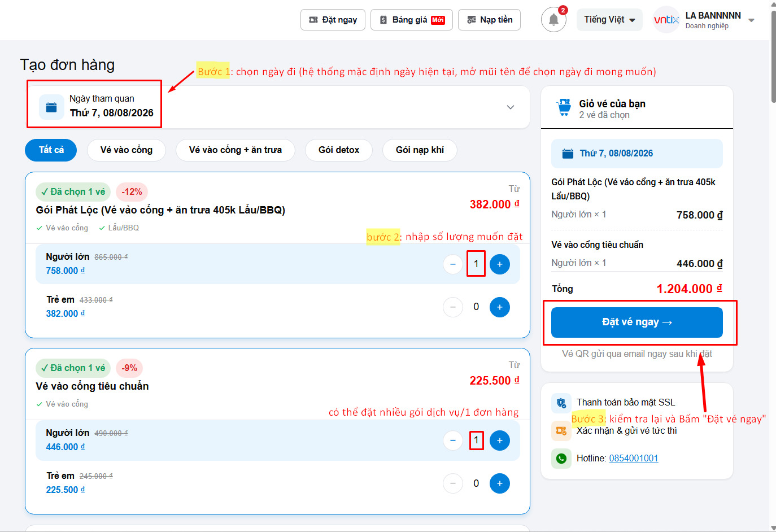Select the Gói detox filter tab

pos(339,150)
